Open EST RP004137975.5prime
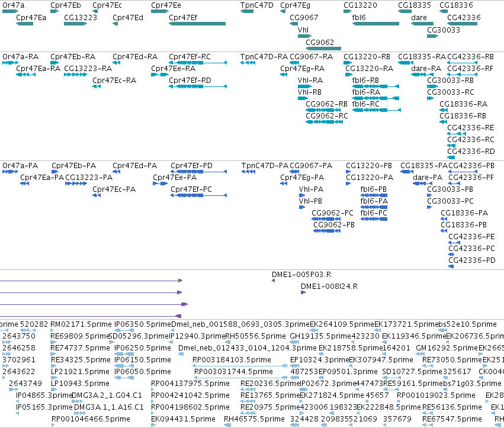Viewport: 504px width, 428px height. pos(153,390)
